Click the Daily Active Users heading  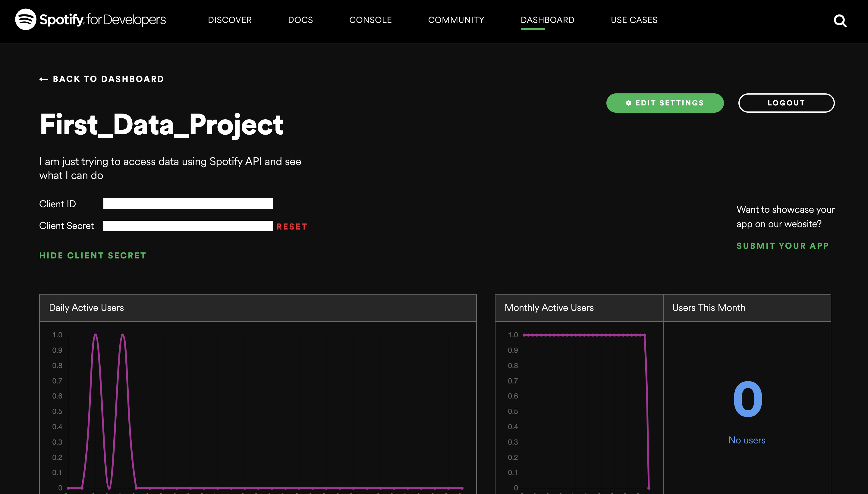(86, 308)
